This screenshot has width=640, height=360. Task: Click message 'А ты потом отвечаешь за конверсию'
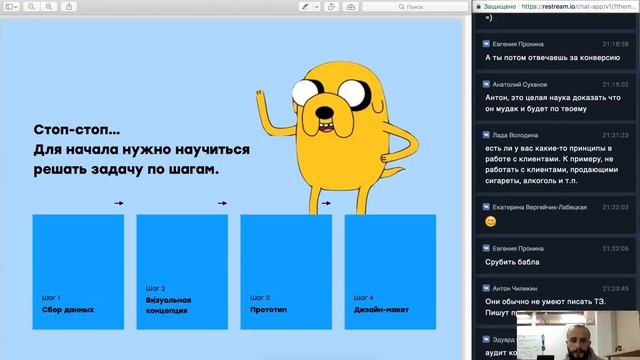553,58
